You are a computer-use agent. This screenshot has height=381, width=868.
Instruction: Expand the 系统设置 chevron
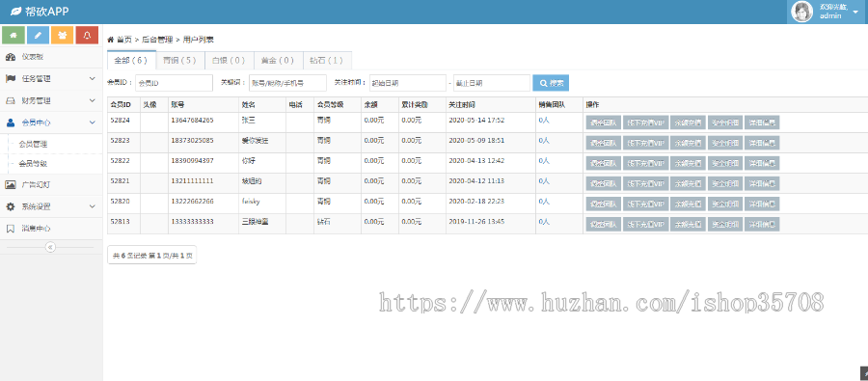[93, 206]
